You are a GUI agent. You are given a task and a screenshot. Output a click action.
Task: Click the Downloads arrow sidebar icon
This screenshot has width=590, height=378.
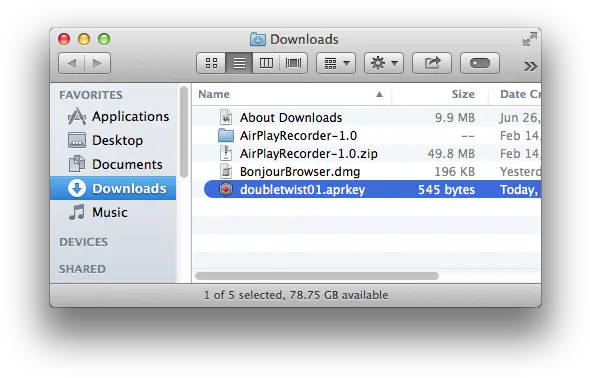(77, 188)
